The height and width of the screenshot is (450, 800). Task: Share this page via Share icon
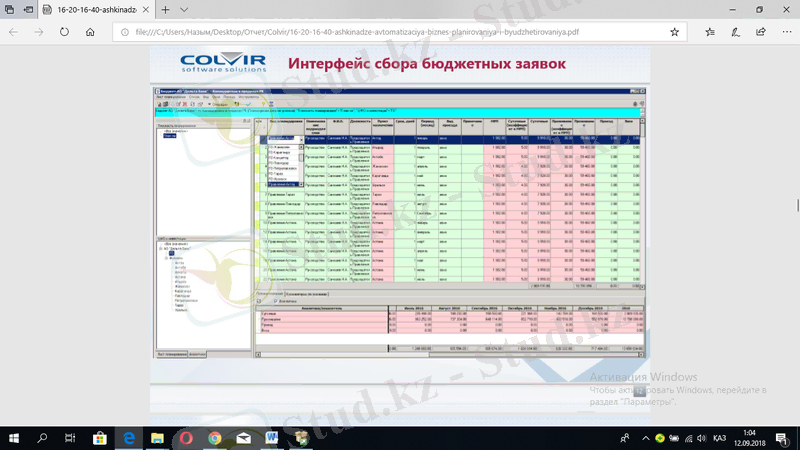(759, 31)
